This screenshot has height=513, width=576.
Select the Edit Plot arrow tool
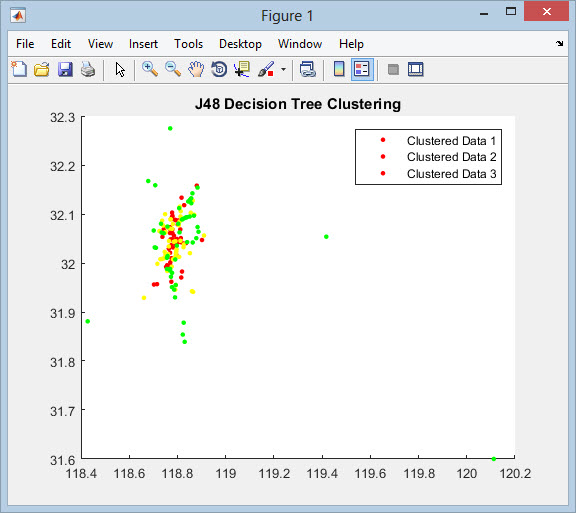click(x=120, y=69)
